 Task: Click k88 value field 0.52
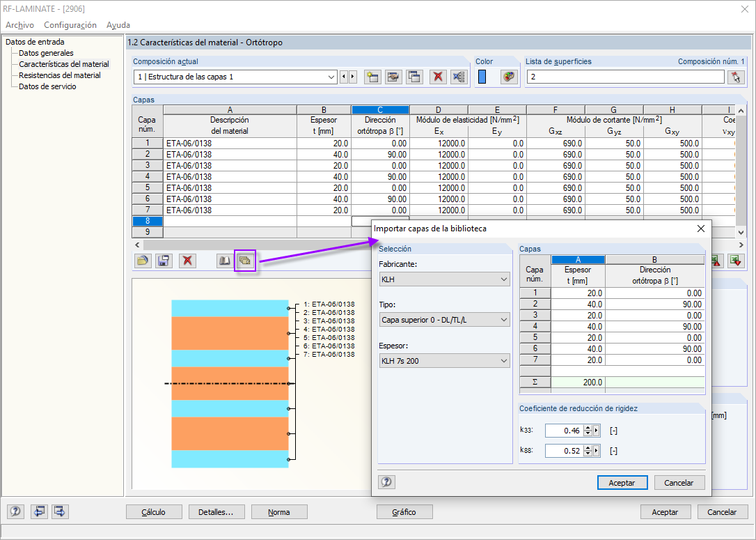564,451
